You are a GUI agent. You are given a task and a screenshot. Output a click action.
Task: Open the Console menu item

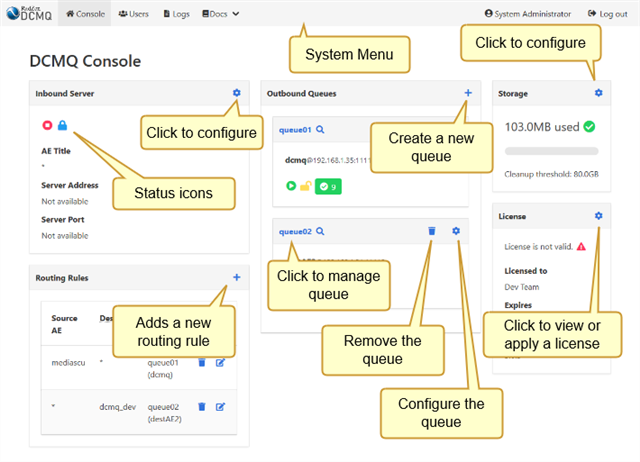coord(85,14)
